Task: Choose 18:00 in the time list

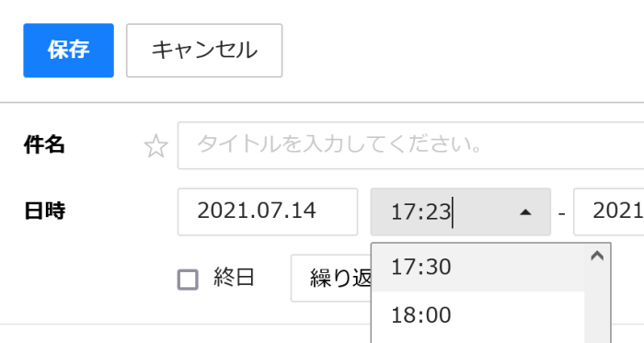Action: point(478,315)
